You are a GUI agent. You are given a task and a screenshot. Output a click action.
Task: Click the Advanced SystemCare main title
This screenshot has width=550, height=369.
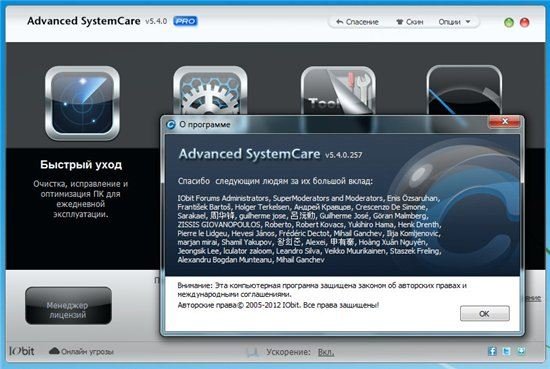[x=84, y=21]
